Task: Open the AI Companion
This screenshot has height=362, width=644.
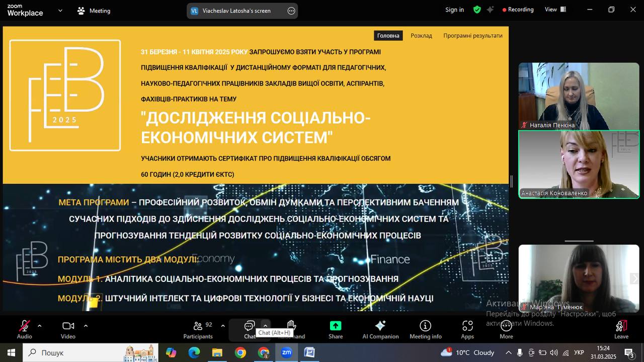Action: (380, 329)
